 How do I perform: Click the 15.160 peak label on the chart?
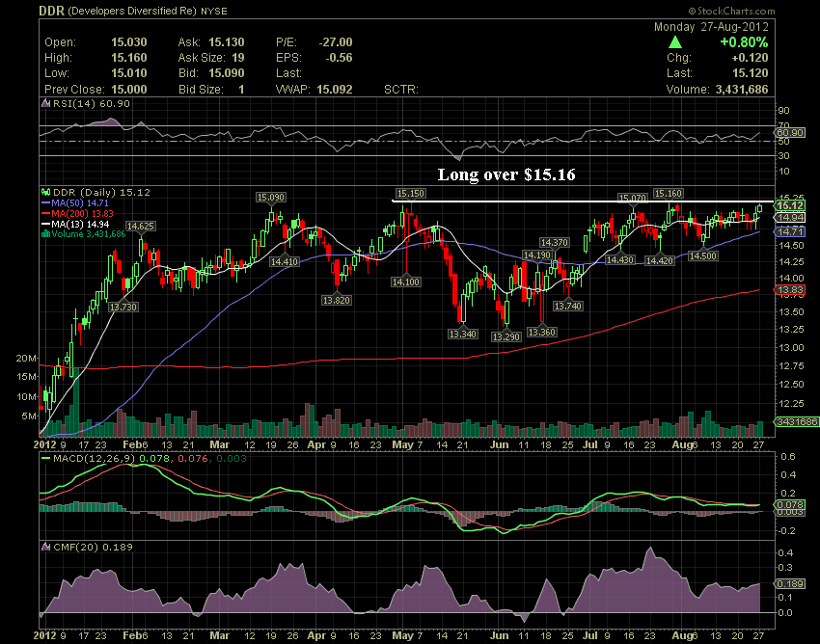pyautogui.click(x=669, y=194)
